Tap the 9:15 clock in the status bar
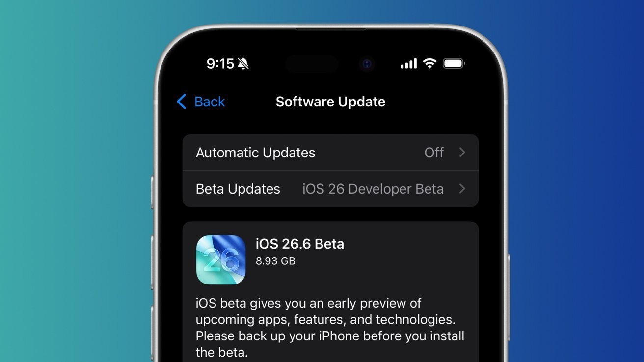Viewport: 644px width, 362px height. pyautogui.click(x=220, y=63)
